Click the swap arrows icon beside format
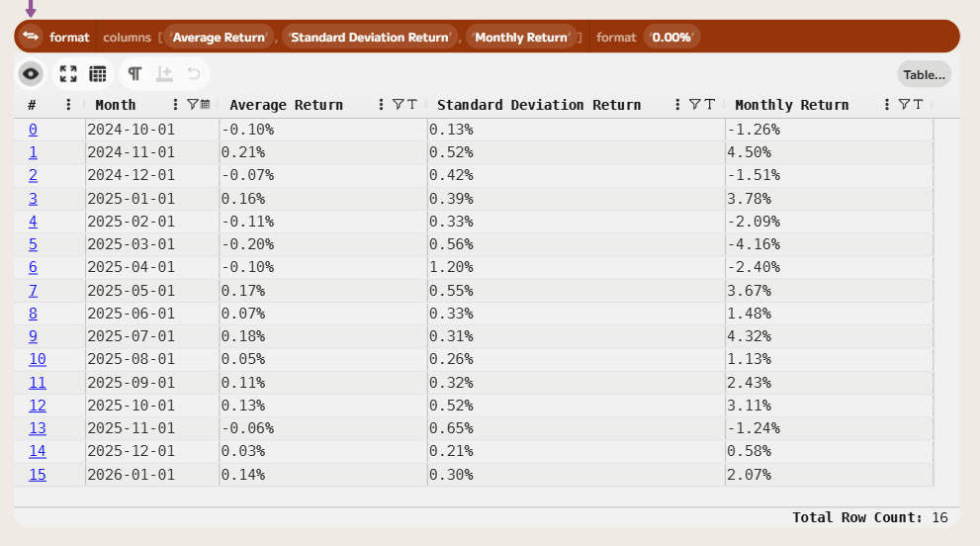980x546 pixels. click(x=31, y=37)
